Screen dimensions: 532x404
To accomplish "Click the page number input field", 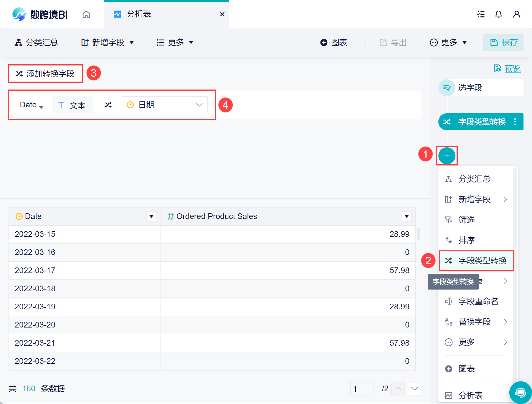I will (362, 389).
